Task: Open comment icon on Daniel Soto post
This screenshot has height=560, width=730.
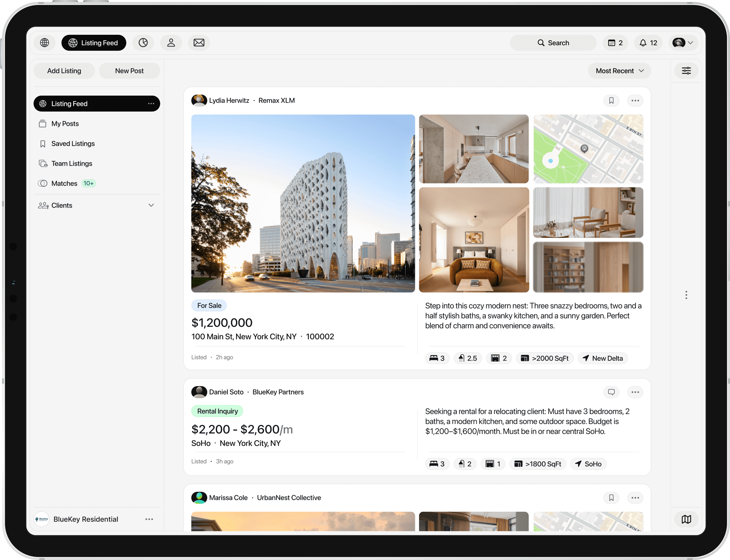Action: pos(611,392)
